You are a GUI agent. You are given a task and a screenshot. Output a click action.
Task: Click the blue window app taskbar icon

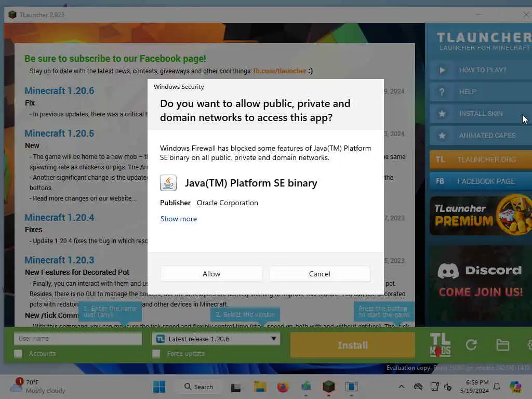(x=352, y=387)
